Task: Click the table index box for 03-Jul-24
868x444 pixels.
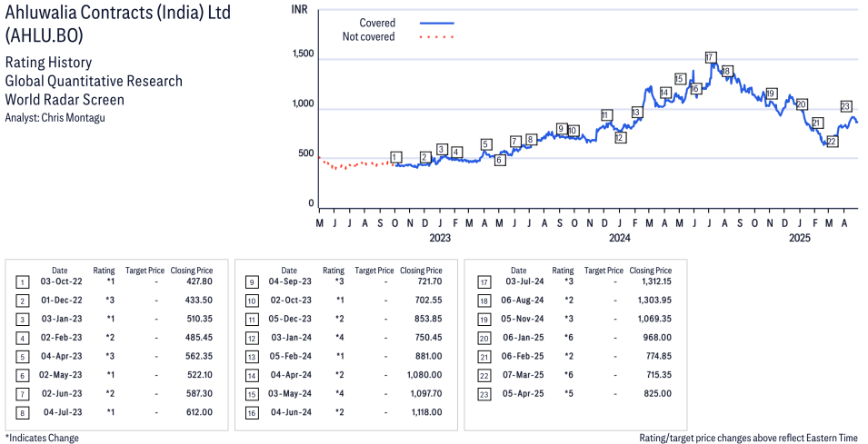Action: point(484,282)
